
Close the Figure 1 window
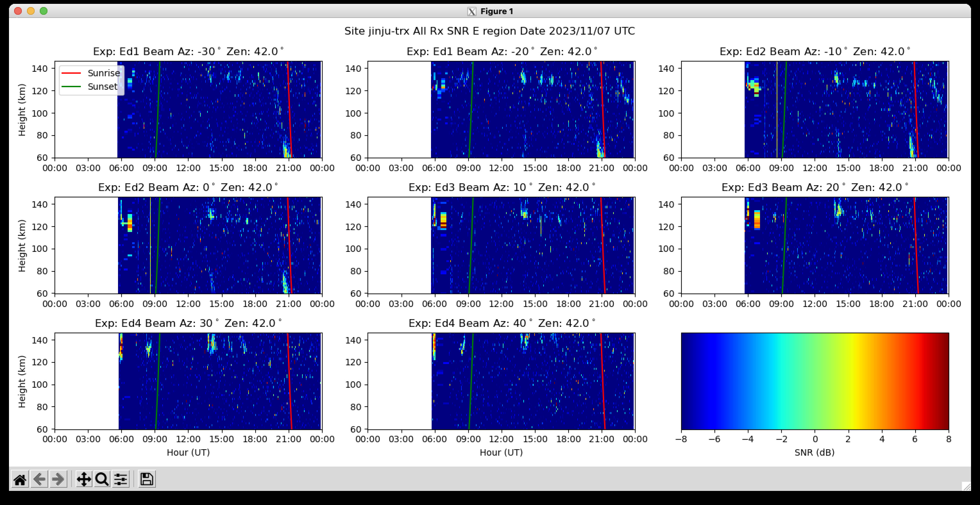18,11
